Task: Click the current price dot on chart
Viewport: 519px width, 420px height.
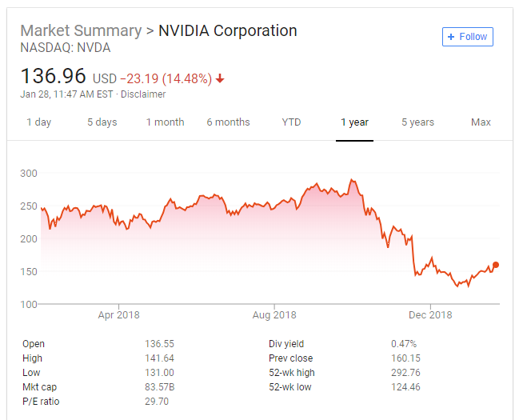Action: [x=496, y=265]
